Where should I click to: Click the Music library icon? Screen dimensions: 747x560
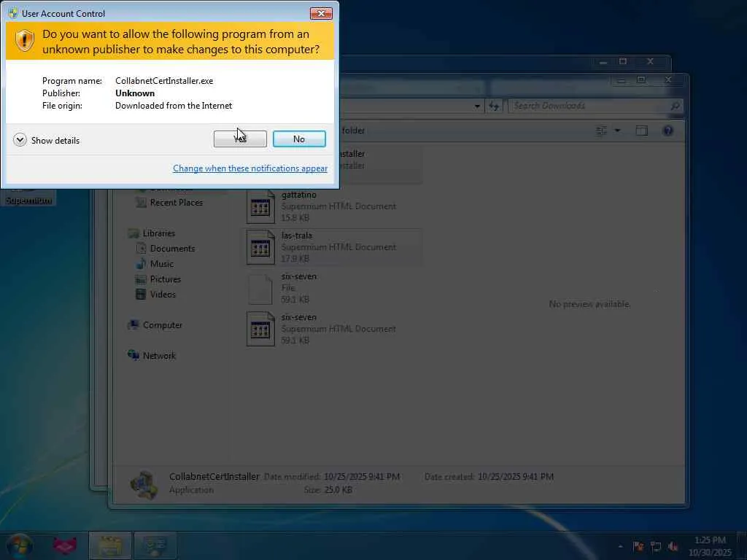(141, 263)
